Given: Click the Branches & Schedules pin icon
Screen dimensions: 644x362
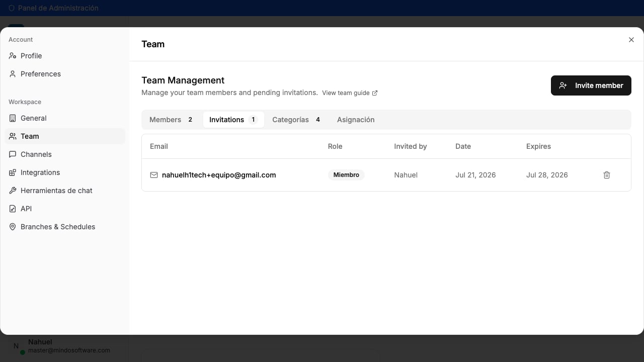Looking at the screenshot, I should click(13, 227).
